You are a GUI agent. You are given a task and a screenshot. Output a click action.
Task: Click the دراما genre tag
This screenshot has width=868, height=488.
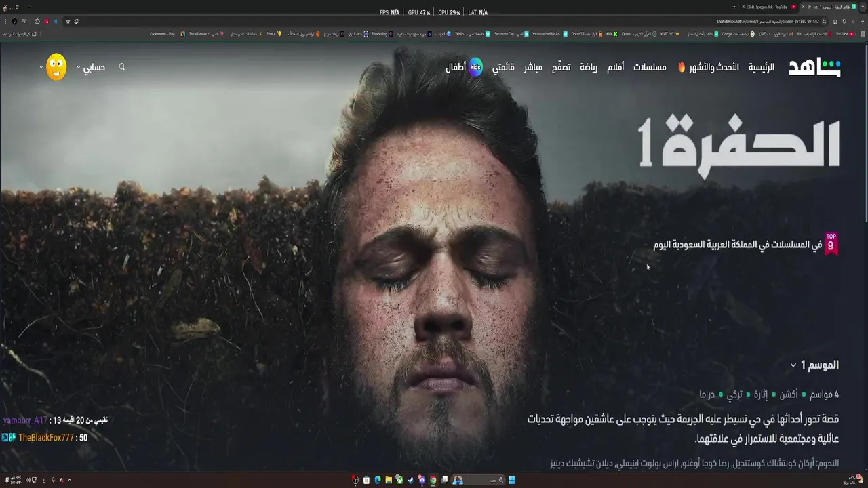pos(707,394)
